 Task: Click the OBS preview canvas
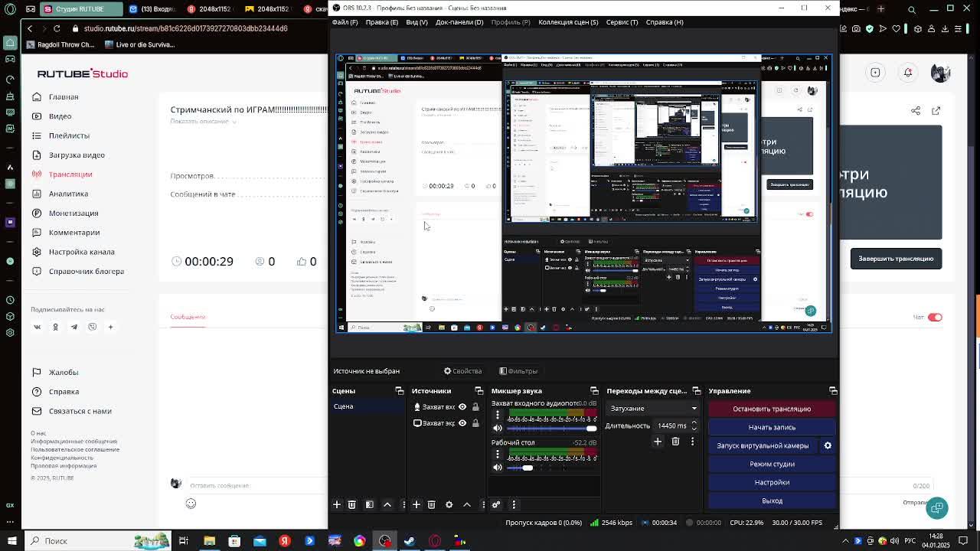[584, 193]
